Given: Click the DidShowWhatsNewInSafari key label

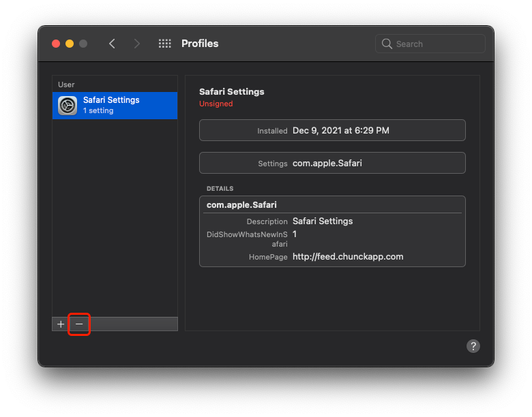Looking at the screenshot, I should coord(247,239).
